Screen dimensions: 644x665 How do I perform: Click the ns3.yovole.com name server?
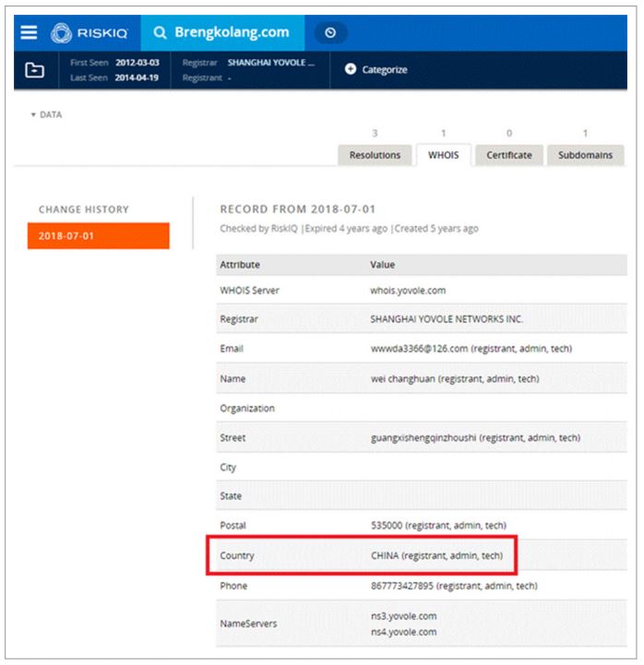click(403, 615)
